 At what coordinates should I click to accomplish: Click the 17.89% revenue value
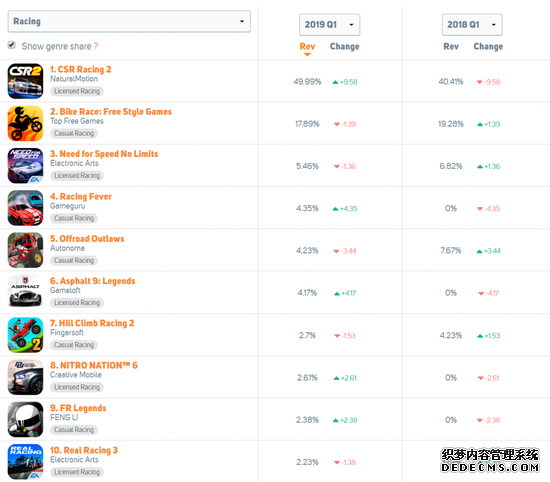click(x=307, y=124)
